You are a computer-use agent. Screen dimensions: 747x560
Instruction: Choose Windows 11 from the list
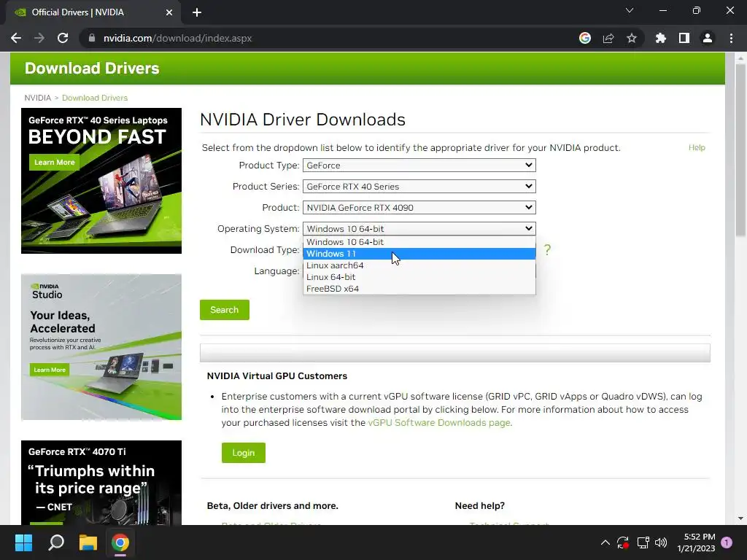[x=419, y=254]
